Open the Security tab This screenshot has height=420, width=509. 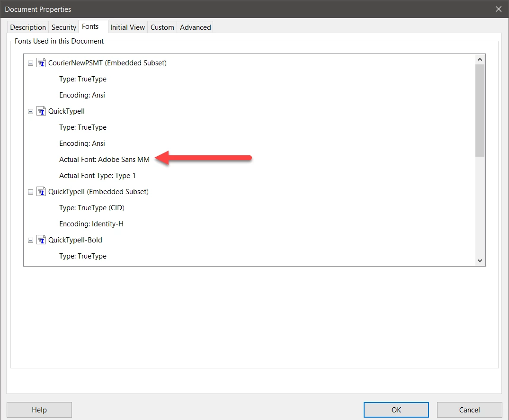pyautogui.click(x=63, y=27)
